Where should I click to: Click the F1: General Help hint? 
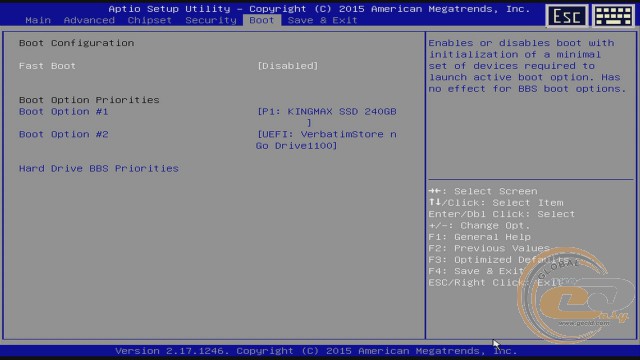click(480, 237)
